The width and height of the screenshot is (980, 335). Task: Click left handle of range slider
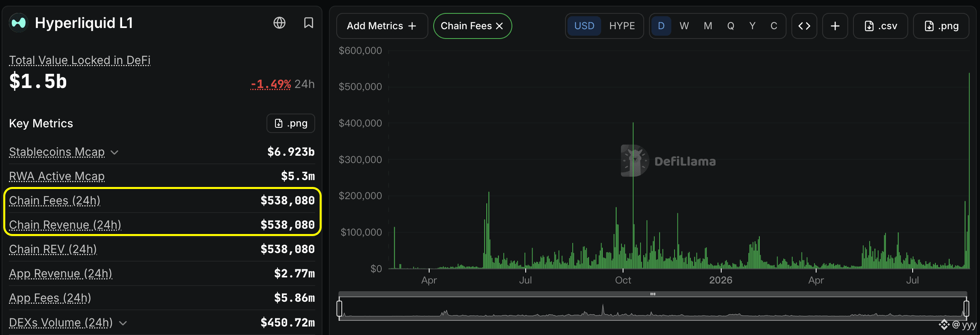[340, 308]
